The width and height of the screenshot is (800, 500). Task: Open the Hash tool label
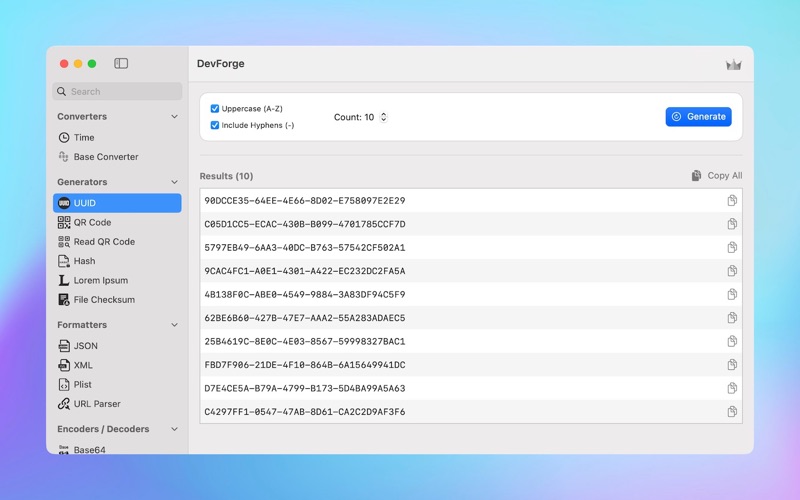[x=84, y=261]
